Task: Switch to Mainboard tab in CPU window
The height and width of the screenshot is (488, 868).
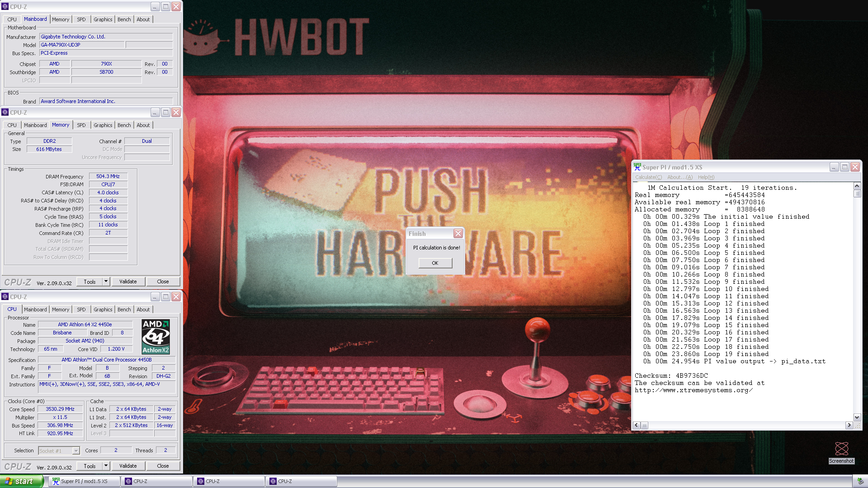Action: [35, 310]
